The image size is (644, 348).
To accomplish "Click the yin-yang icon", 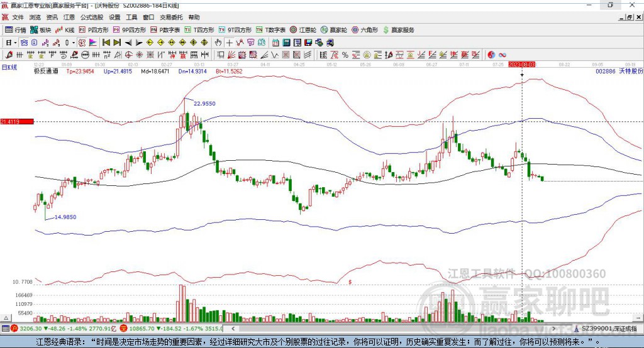I will (491, 55).
